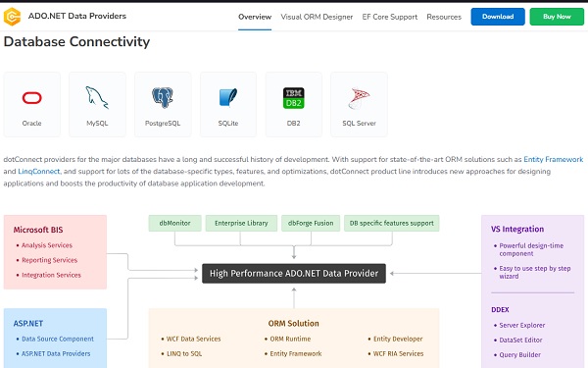Click High Performance ADO.NET Data Provider box
The width and height of the screenshot is (588, 368).
click(294, 274)
